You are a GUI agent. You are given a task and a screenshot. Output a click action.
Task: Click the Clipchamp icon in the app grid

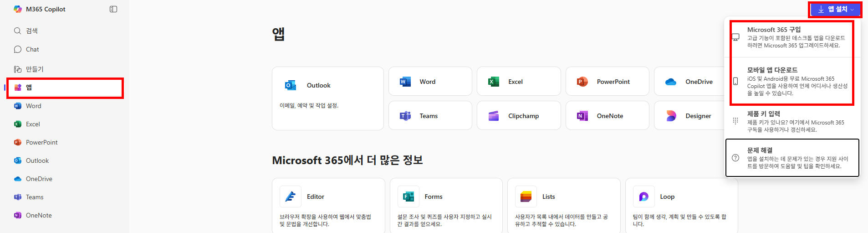coord(493,116)
